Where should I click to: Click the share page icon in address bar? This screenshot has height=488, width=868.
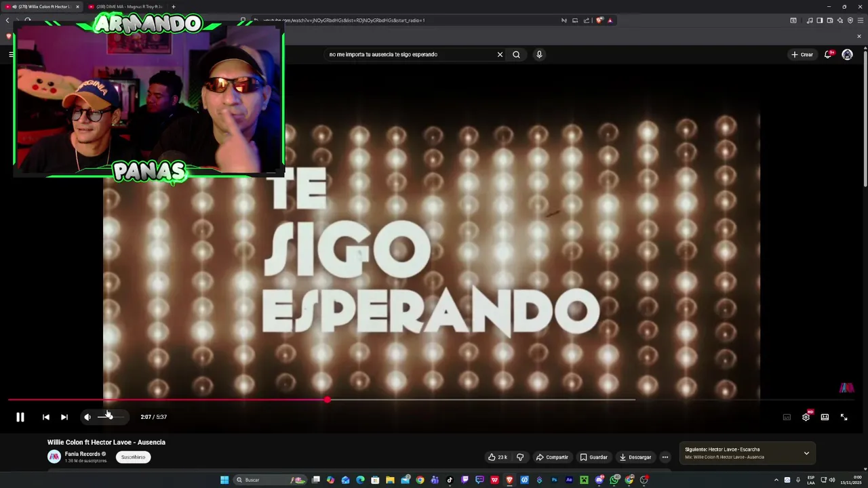pos(586,20)
